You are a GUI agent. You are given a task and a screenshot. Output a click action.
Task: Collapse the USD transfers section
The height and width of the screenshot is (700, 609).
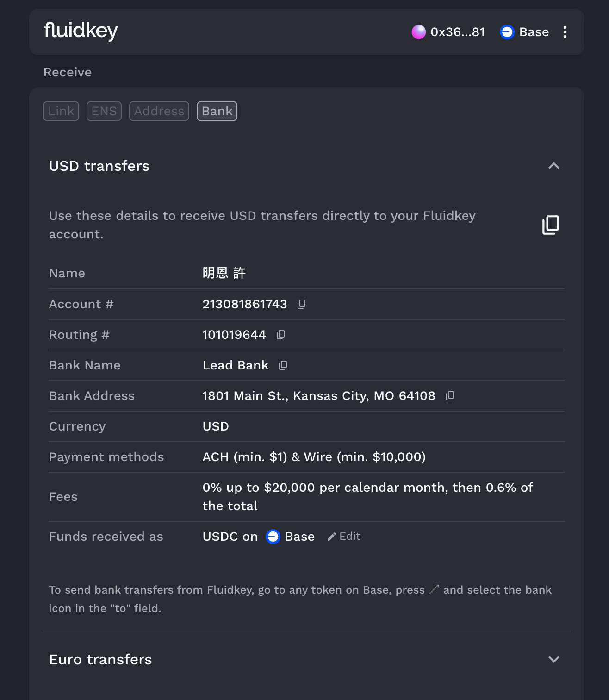point(553,166)
